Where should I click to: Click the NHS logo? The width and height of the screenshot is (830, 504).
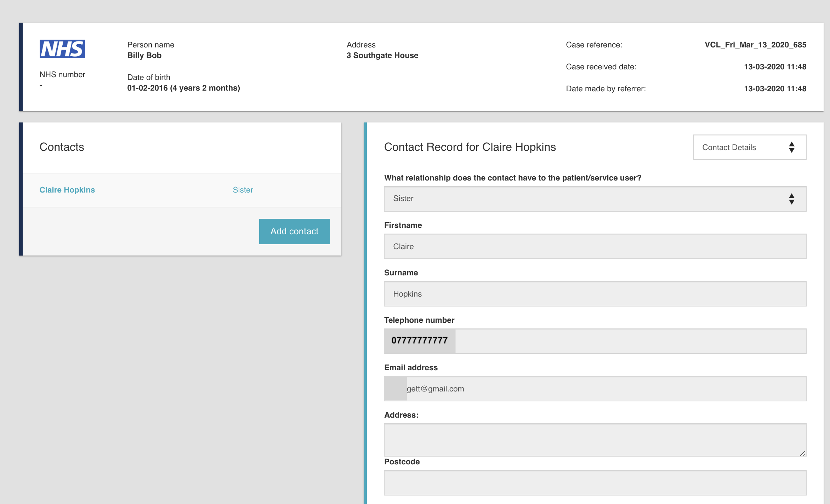[x=62, y=49]
